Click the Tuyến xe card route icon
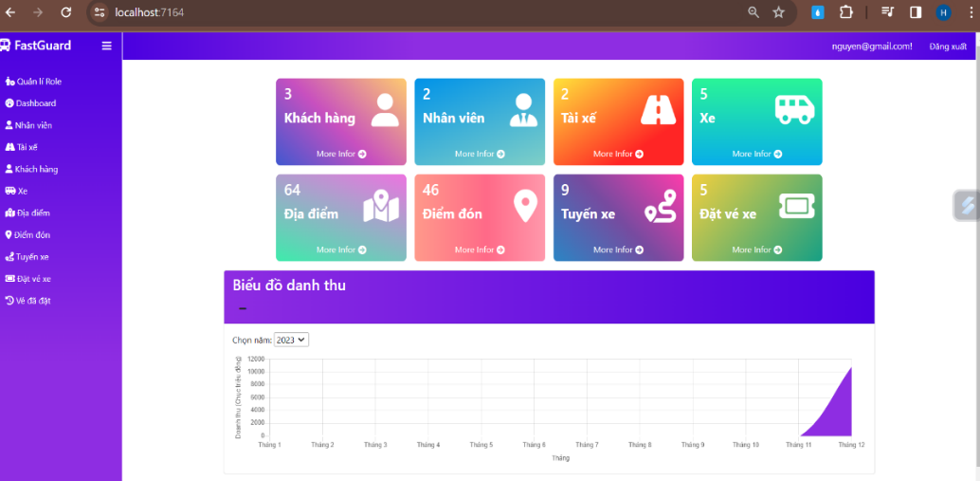The image size is (980, 481). coord(661,207)
